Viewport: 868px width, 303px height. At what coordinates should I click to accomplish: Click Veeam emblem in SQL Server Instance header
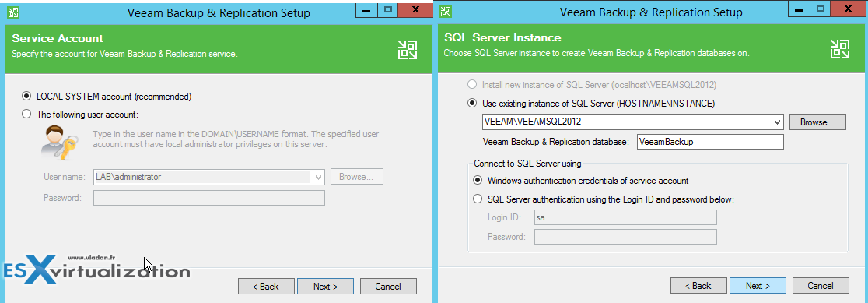point(840,49)
